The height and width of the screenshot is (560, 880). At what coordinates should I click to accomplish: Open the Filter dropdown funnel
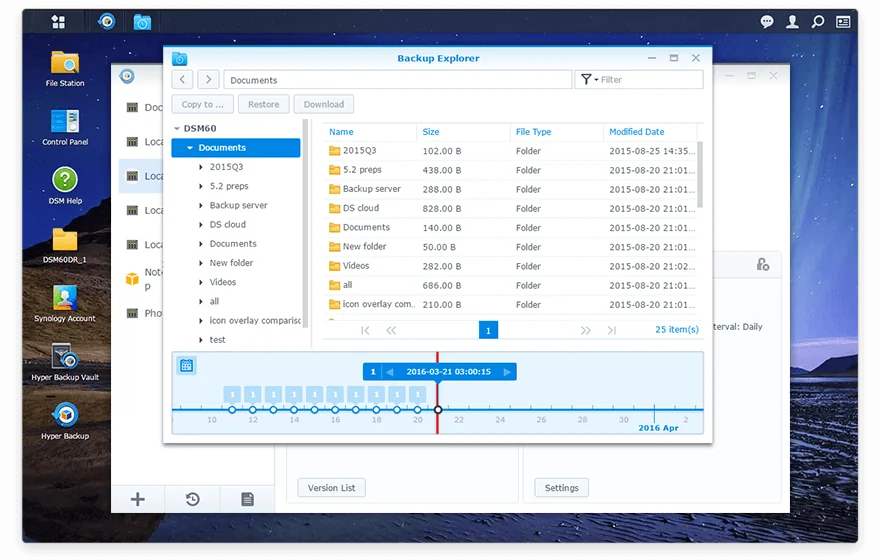tap(589, 80)
